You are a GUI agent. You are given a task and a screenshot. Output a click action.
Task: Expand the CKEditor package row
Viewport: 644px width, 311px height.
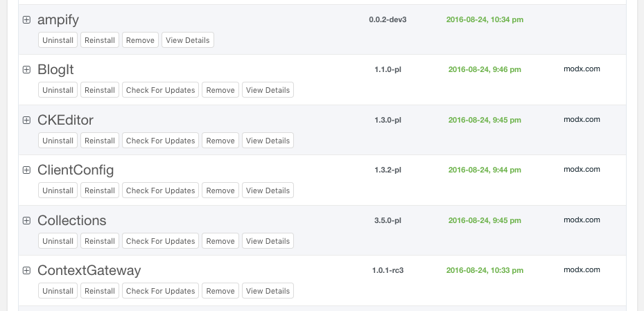coord(26,121)
